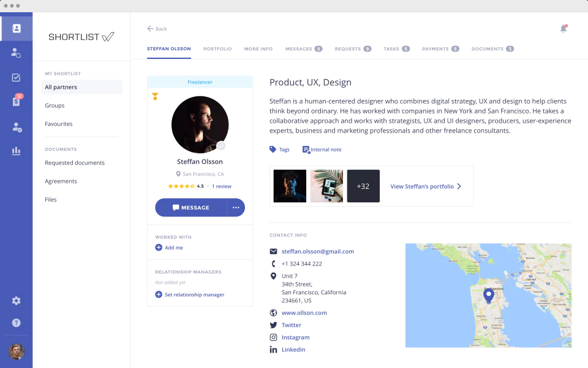Open the analytics bar chart sidebar icon
Image resolution: width=588 pixels, height=368 pixels.
tap(16, 151)
